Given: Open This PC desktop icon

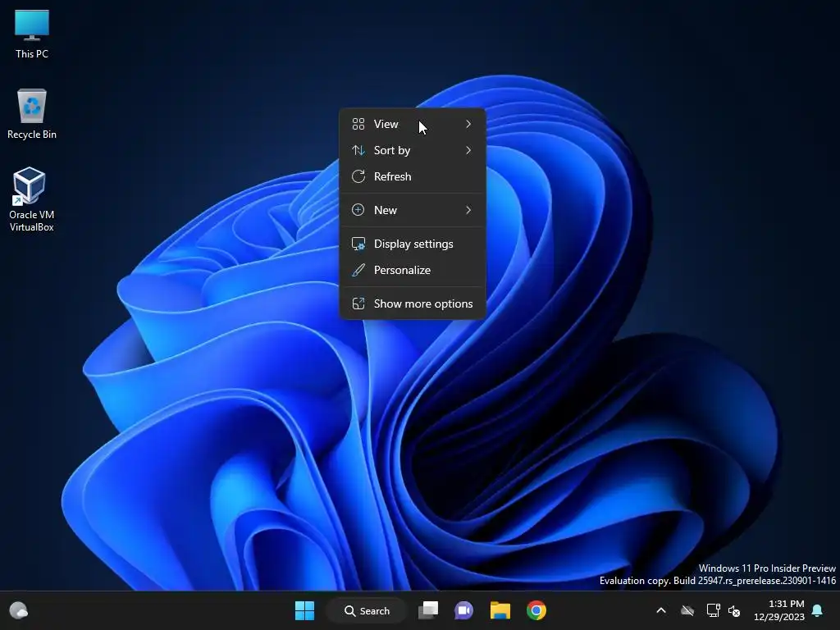Looking at the screenshot, I should tap(32, 34).
